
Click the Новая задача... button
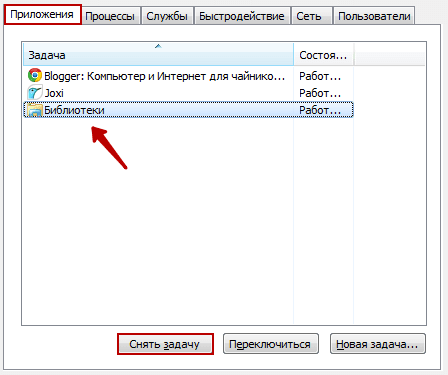tap(378, 344)
